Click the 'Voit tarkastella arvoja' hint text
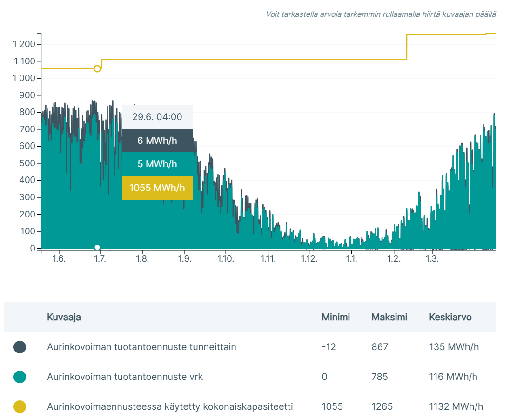The width and height of the screenshot is (510, 420). (x=381, y=14)
